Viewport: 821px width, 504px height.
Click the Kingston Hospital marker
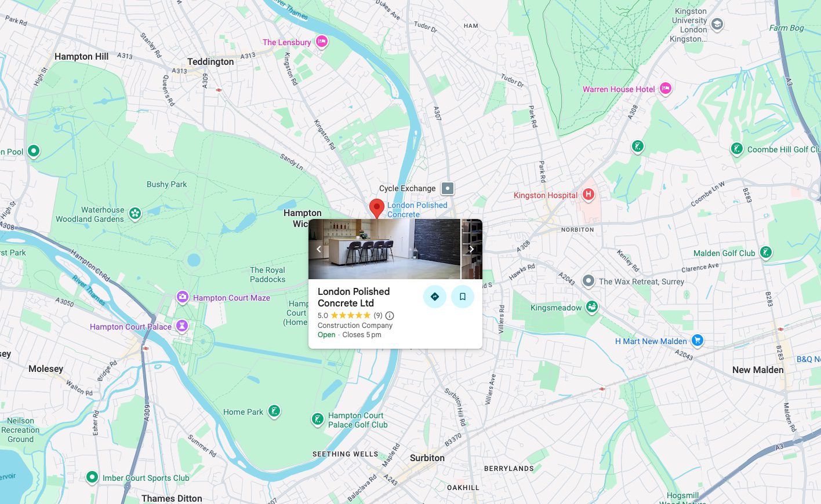point(587,195)
